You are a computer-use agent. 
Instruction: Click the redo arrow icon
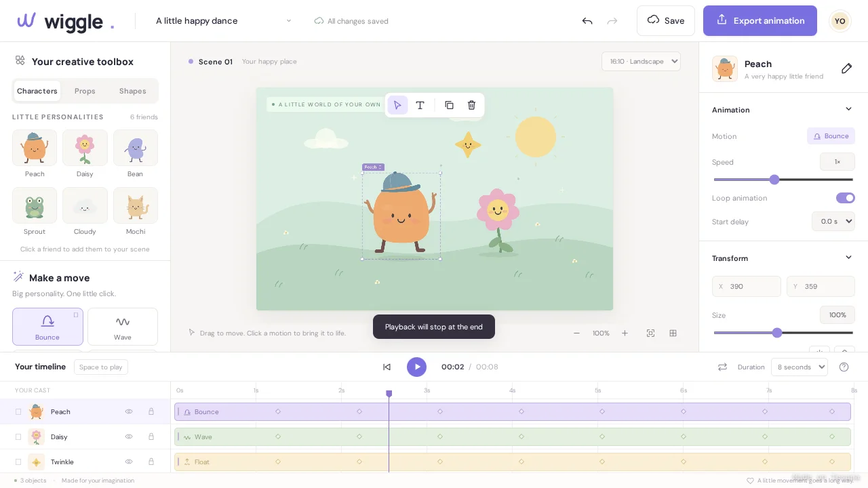612,21
